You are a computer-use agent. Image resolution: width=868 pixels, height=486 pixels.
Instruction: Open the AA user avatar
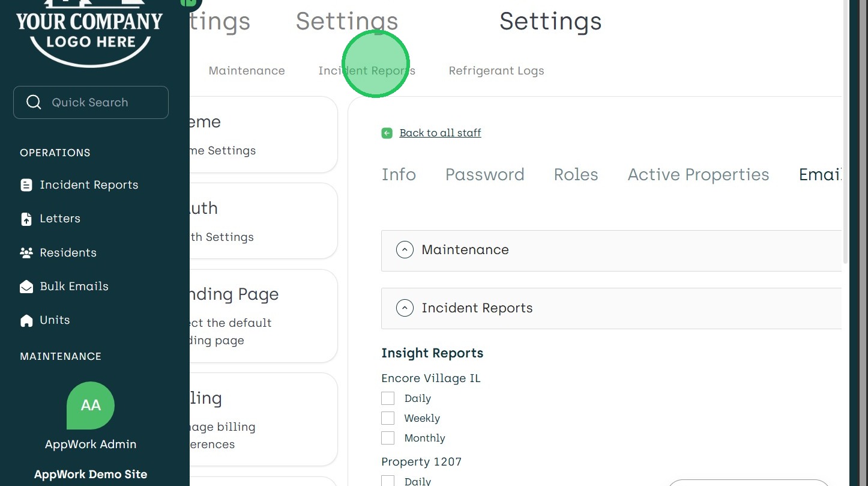coord(91,406)
